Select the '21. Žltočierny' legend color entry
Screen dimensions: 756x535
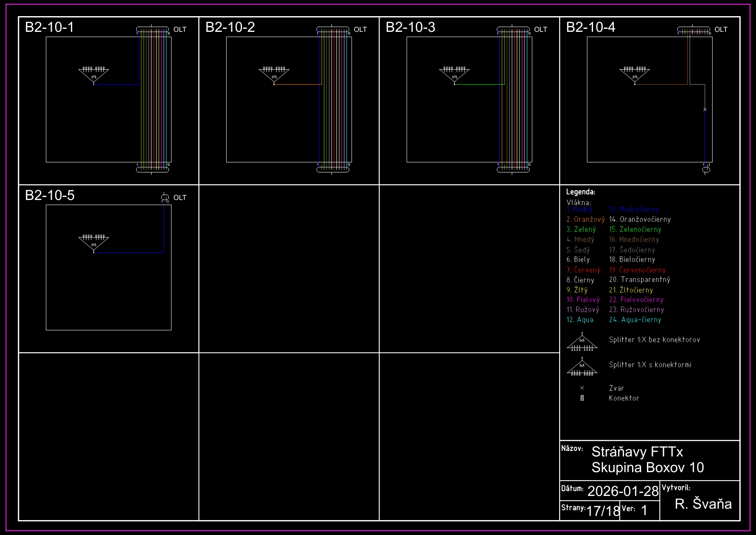coord(631,290)
